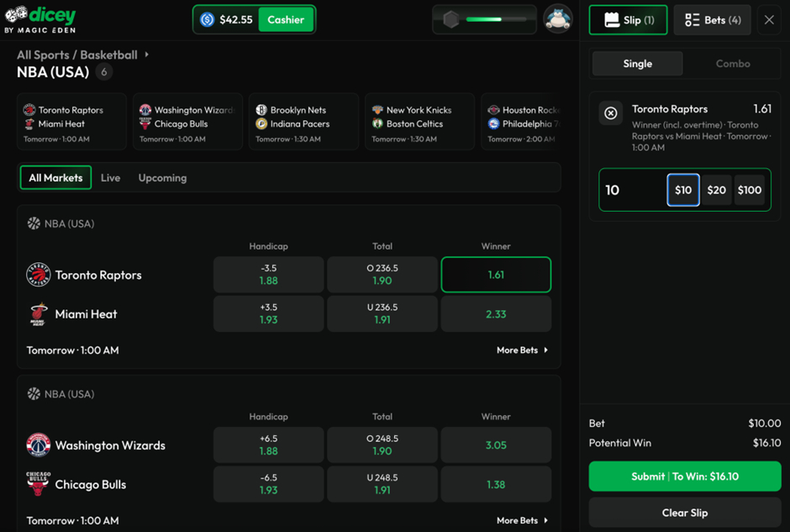Viewport: 790px width, 532px height.
Task: Expand the All Sports / Basketball breadcrumb arrow
Action: point(147,55)
